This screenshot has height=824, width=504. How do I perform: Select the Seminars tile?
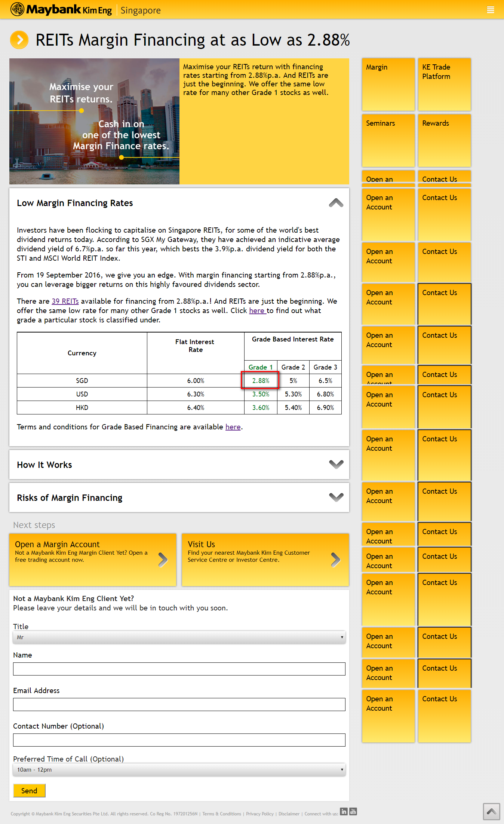click(x=388, y=140)
